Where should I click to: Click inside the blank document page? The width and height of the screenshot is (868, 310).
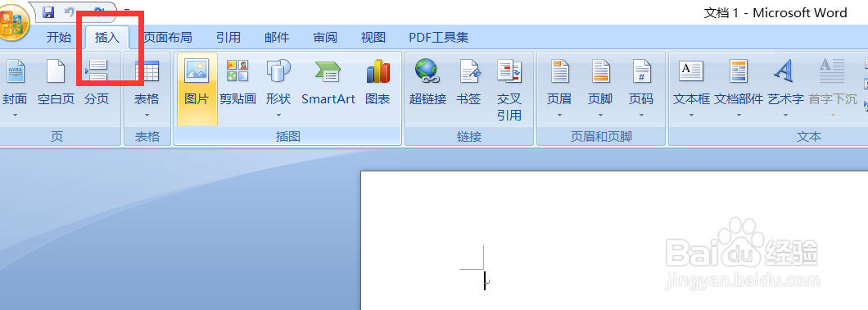click(x=614, y=240)
